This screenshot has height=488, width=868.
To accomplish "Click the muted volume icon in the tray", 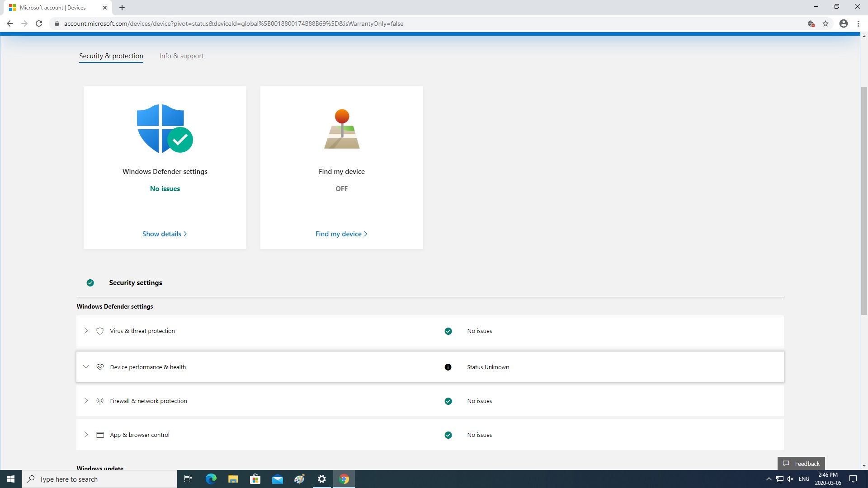I will point(790,479).
